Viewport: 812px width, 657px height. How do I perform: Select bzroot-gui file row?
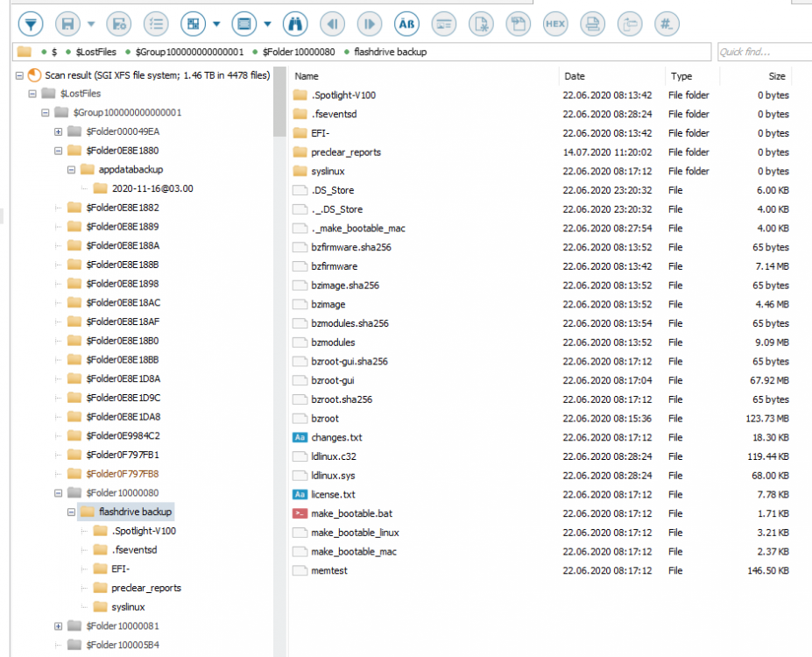point(541,380)
